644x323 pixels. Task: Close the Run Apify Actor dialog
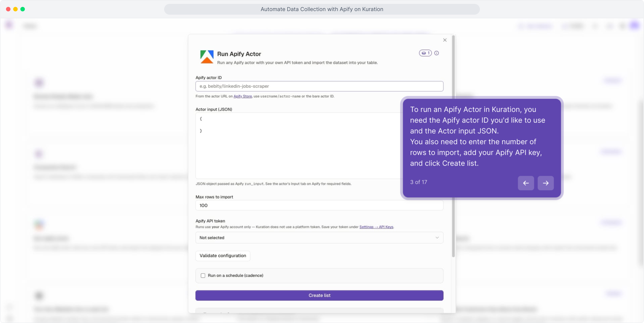click(445, 40)
